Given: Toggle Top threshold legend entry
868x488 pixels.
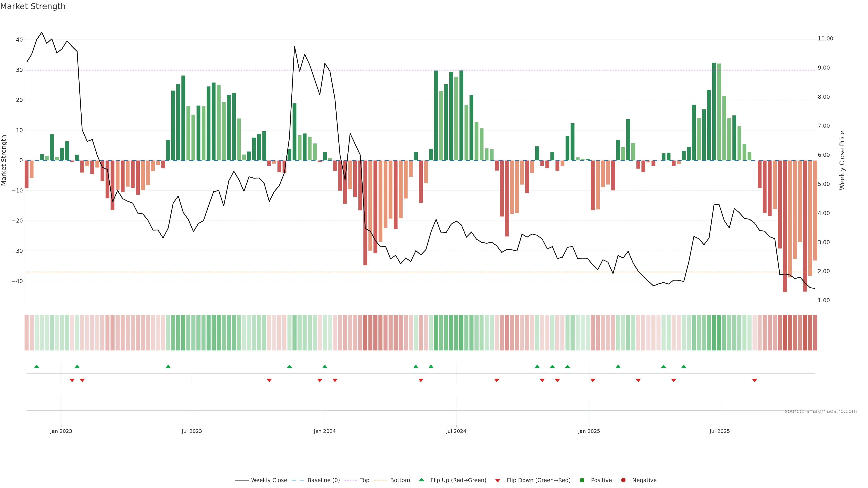Looking at the screenshot, I should click(364, 480).
